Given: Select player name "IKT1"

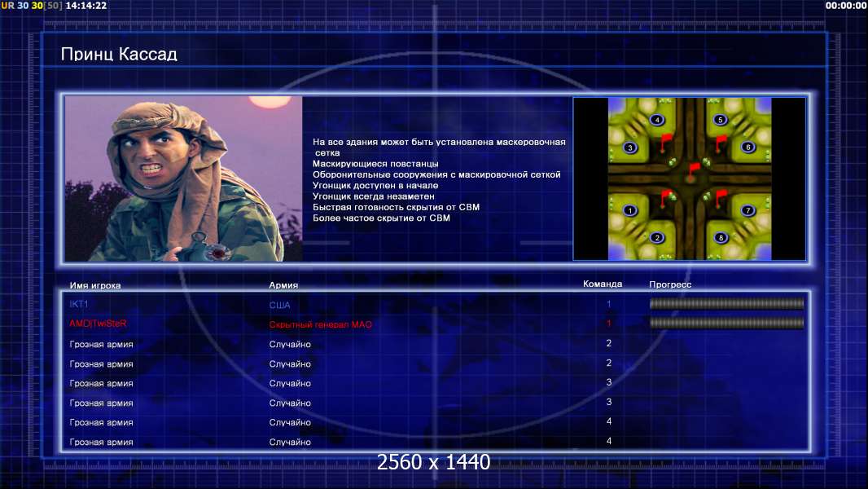Looking at the screenshot, I should click(79, 304).
